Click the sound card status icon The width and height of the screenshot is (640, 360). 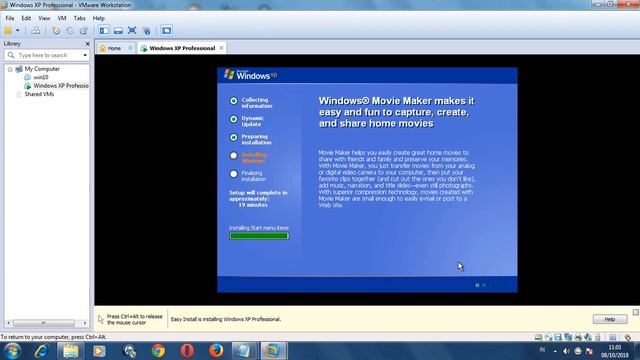pyautogui.click(x=588, y=338)
